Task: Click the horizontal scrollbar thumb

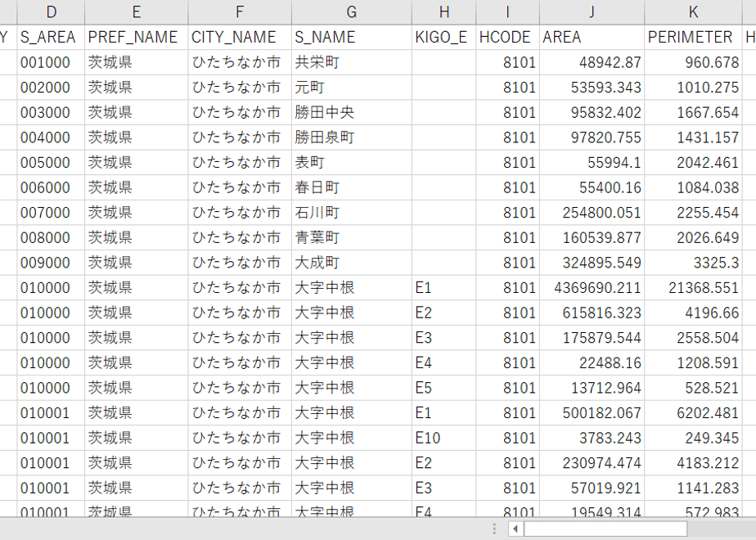Action: click(605, 529)
